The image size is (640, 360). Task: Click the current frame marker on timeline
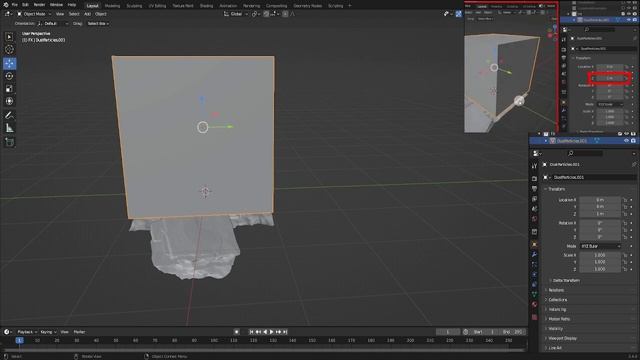(19, 340)
